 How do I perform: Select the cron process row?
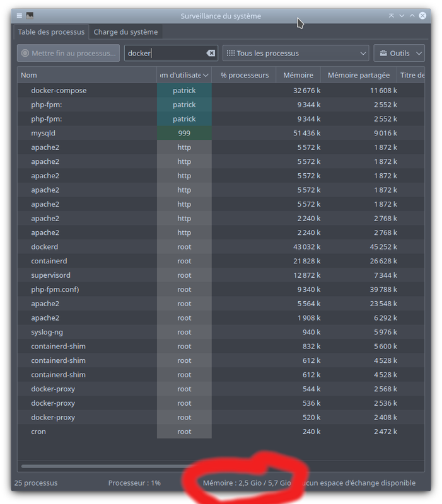pos(221,432)
